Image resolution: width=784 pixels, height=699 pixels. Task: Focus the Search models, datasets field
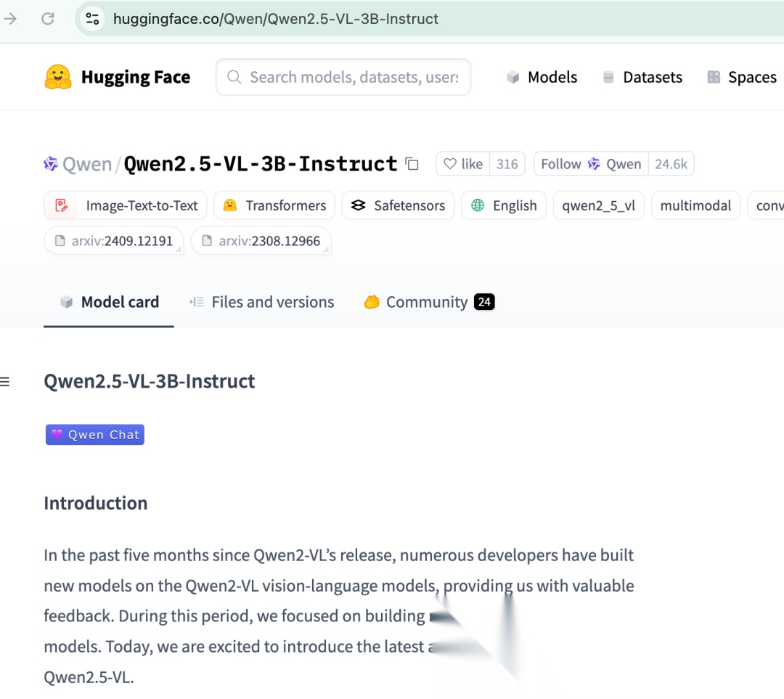coord(343,77)
